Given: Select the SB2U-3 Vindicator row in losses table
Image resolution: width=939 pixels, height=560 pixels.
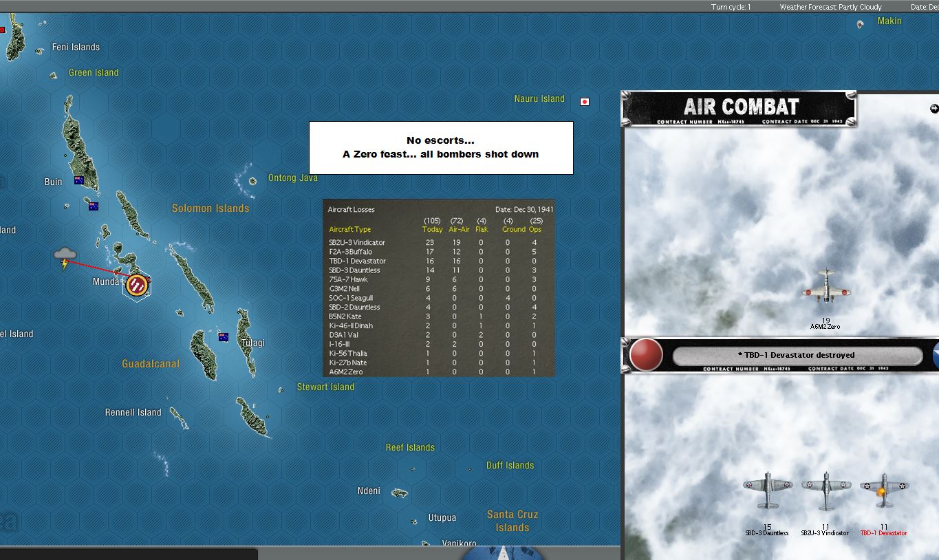Looking at the screenshot, I should point(439,242).
